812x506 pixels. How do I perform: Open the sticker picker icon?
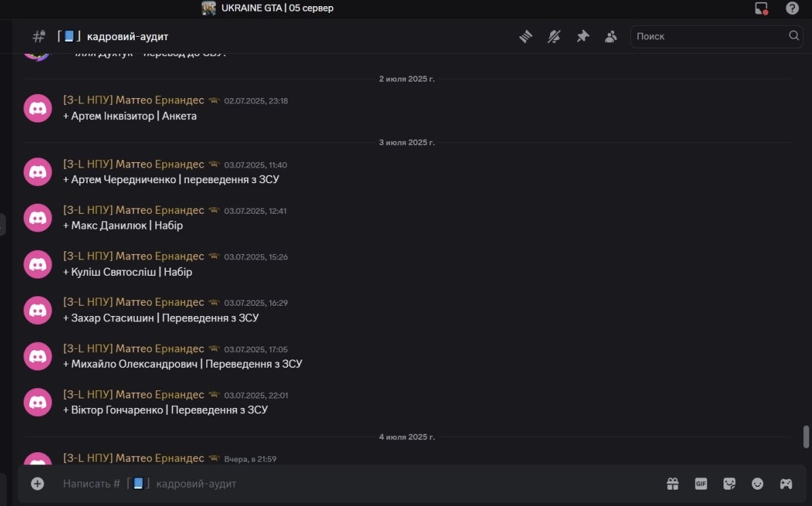729,484
